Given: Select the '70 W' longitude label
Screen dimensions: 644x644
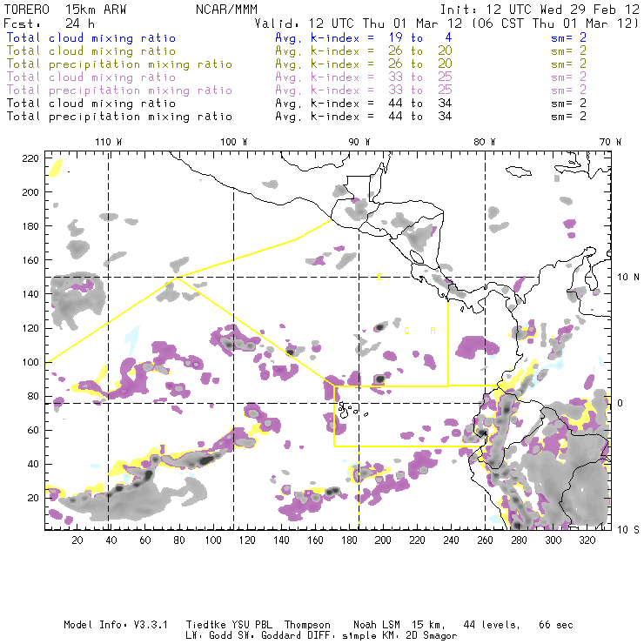Looking at the screenshot, I should click(610, 142).
